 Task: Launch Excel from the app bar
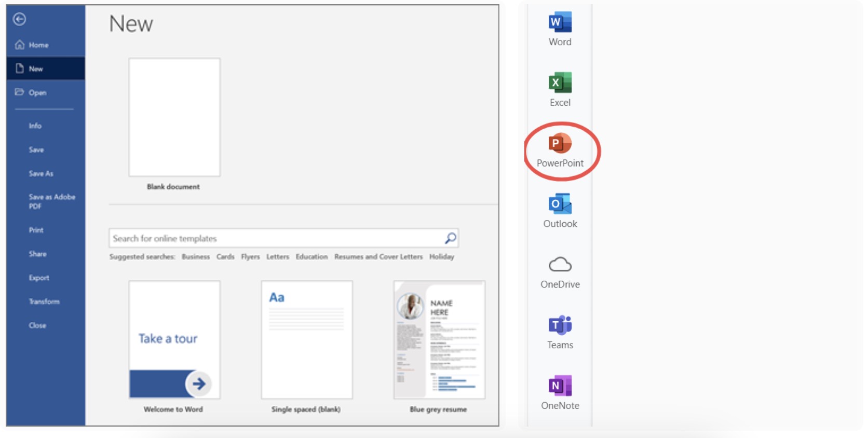pyautogui.click(x=560, y=90)
